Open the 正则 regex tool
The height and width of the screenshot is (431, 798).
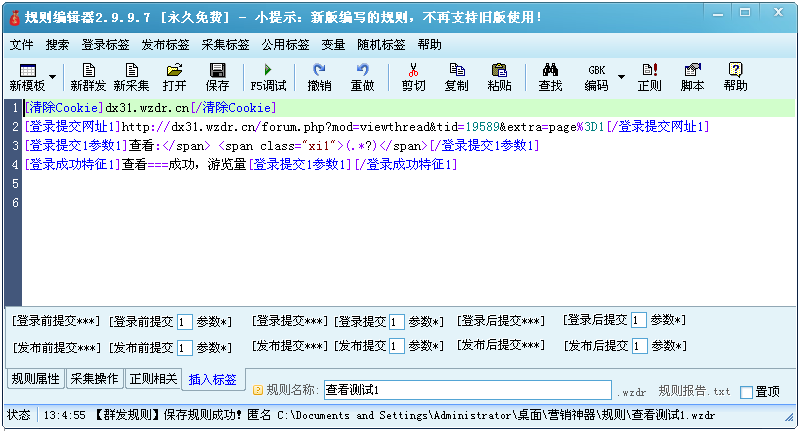point(649,76)
